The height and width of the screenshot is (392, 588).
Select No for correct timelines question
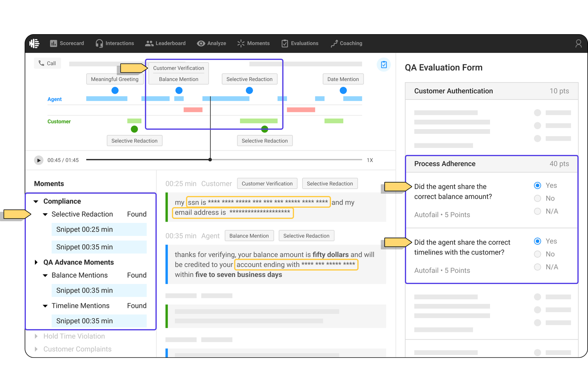pyautogui.click(x=538, y=254)
